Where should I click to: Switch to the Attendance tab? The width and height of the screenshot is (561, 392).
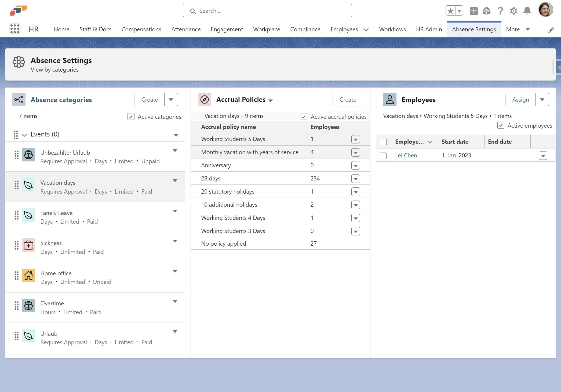tap(186, 29)
